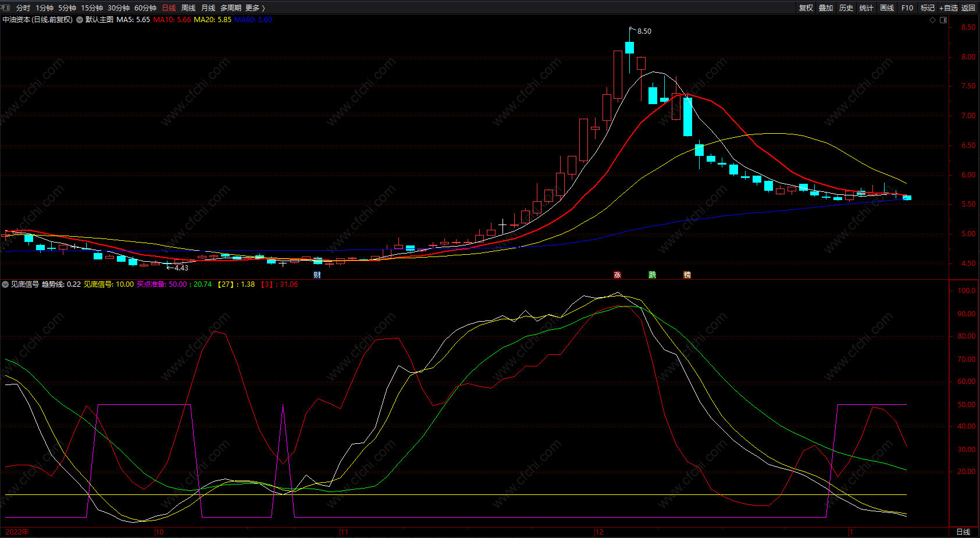This screenshot has height=538, width=980.
Task: Open the 默认主图 indicator dropdown arrow
Action: click(x=80, y=20)
